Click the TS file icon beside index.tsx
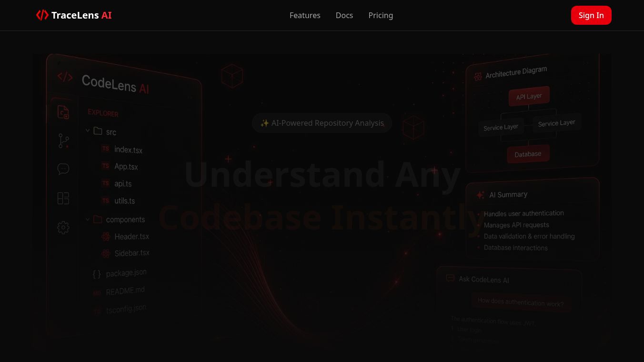Viewport: 644px width, 362px height. [x=106, y=149]
